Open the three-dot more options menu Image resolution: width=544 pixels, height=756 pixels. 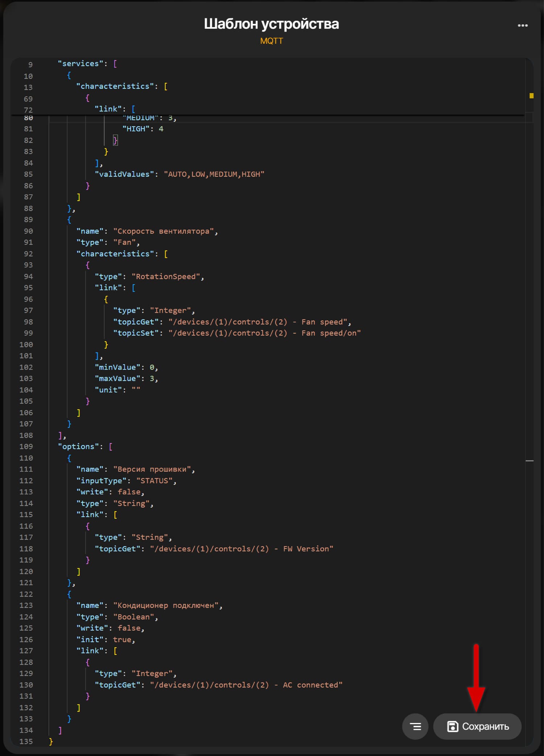(522, 25)
